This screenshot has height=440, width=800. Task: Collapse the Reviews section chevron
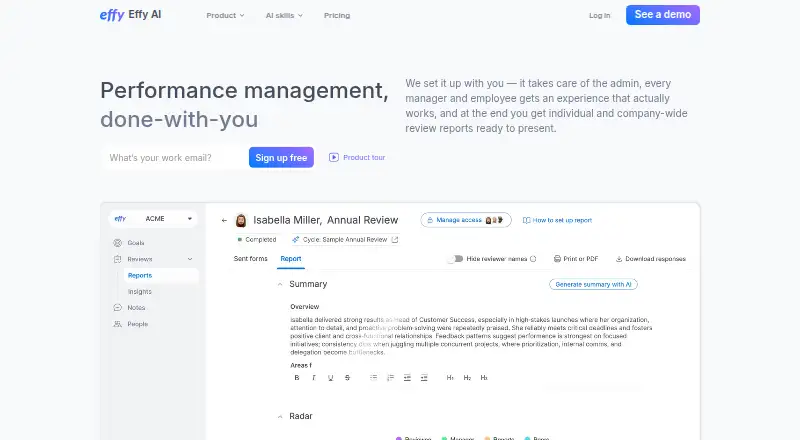pyautogui.click(x=190, y=259)
